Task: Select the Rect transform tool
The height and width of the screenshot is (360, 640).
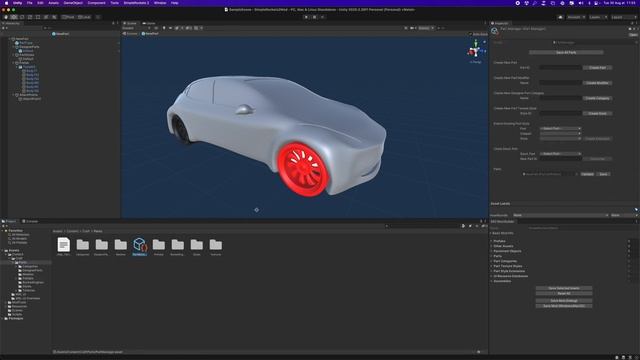Action: tap(38, 17)
